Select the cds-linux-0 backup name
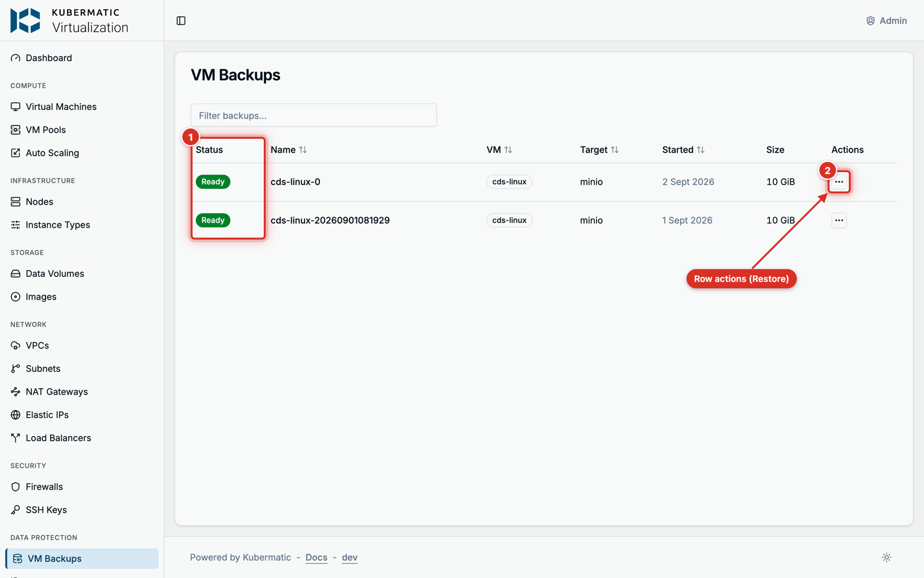 point(295,181)
